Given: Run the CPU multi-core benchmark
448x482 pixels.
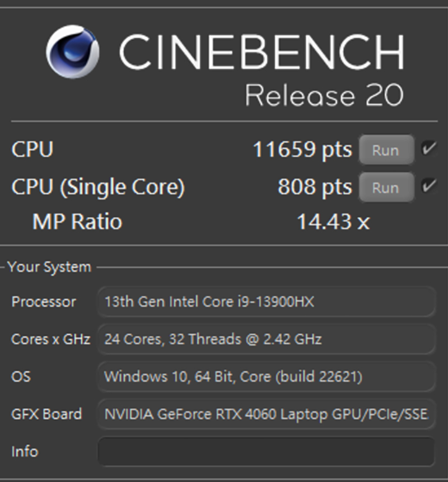Looking at the screenshot, I should point(386,150).
